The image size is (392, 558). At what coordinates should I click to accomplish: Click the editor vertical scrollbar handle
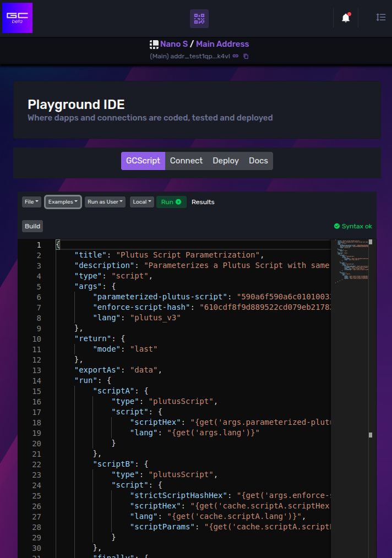point(371,242)
